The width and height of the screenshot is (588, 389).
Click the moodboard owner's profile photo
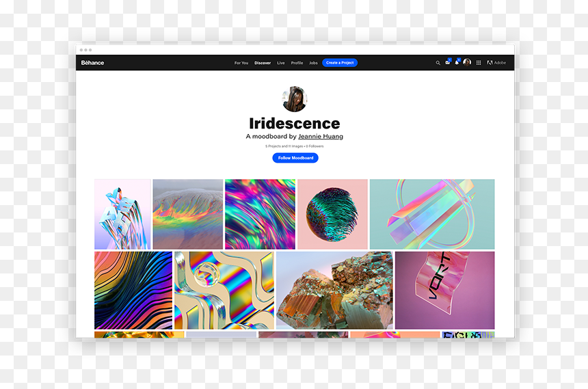(x=295, y=99)
